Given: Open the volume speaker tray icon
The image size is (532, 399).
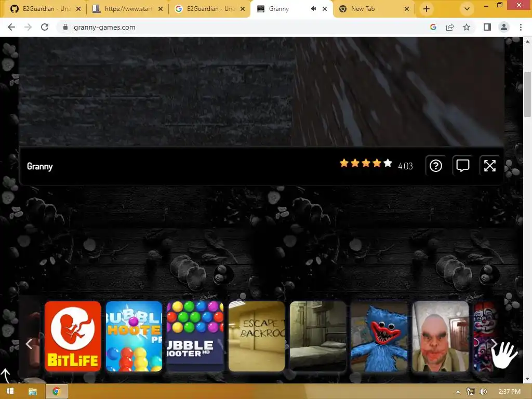Looking at the screenshot, I should click(x=483, y=392).
